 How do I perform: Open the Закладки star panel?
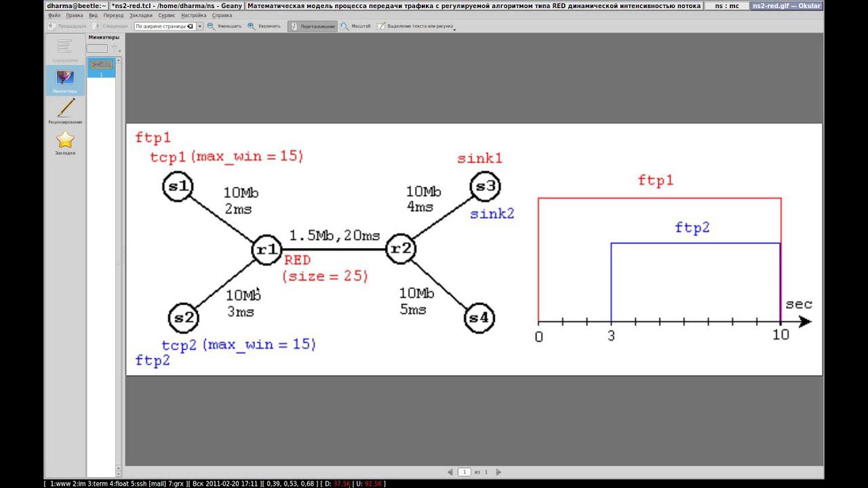65,143
